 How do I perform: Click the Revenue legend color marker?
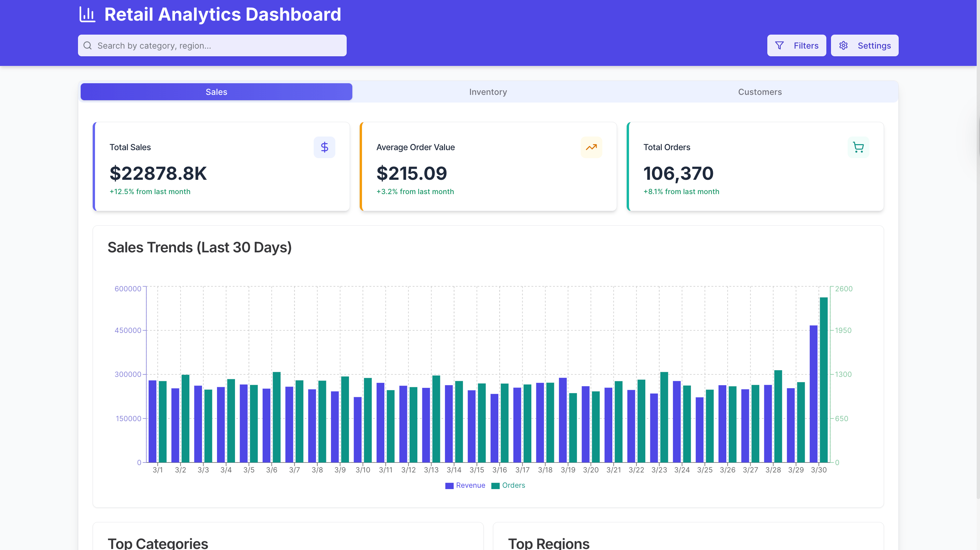click(449, 485)
